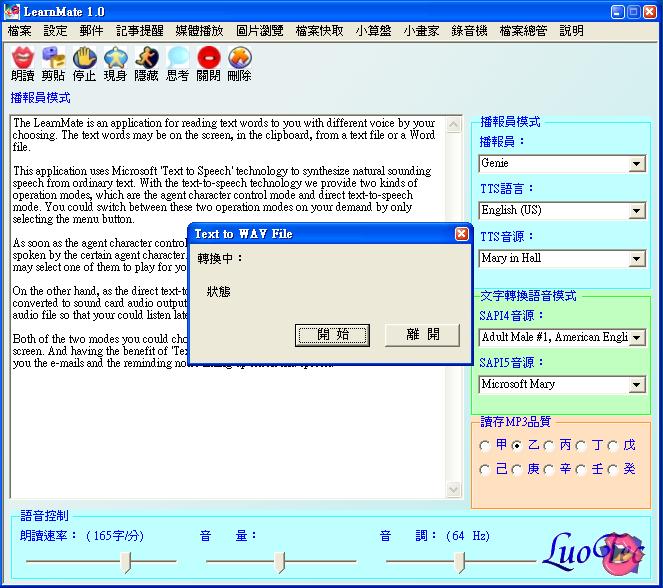The image size is (663, 588).
Task: Click the 轉換中 label in dialog
Action: [x=220, y=258]
